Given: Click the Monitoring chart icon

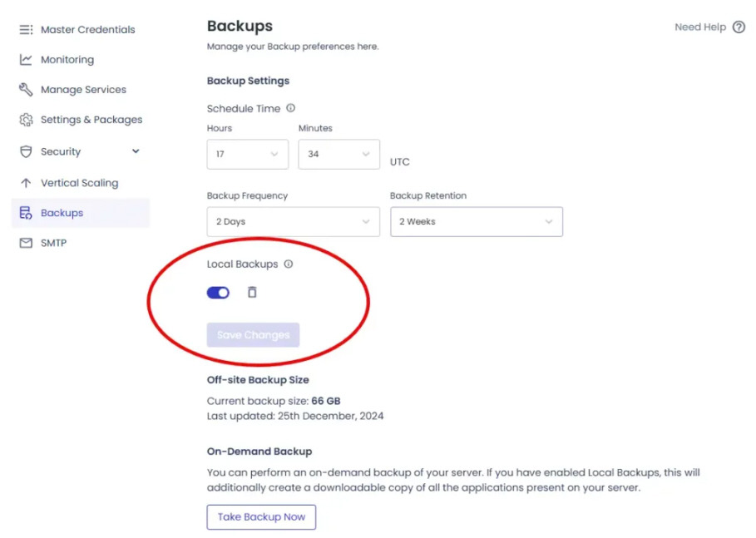Looking at the screenshot, I should pyautogui.click(x=26, y=60).
